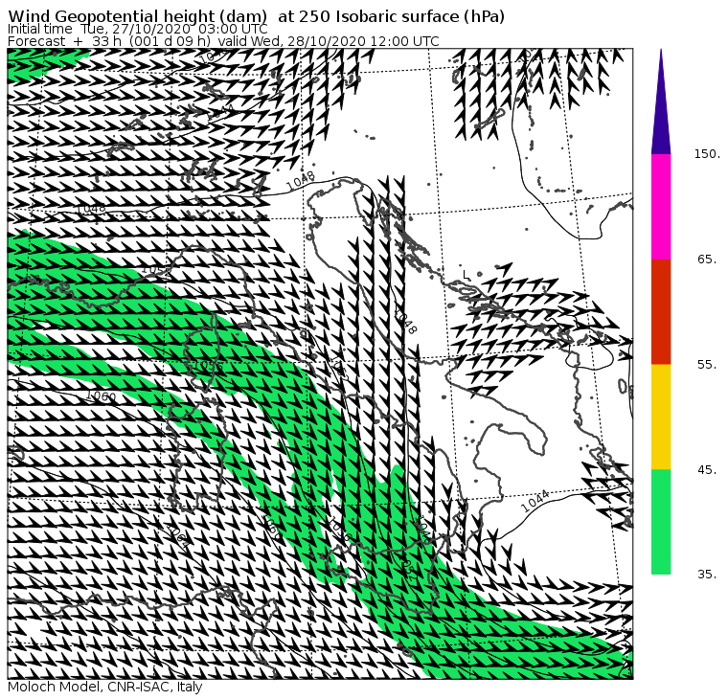
Task: Click the chart title "Wind Geopotential height (dam)"
Action: 137,16
